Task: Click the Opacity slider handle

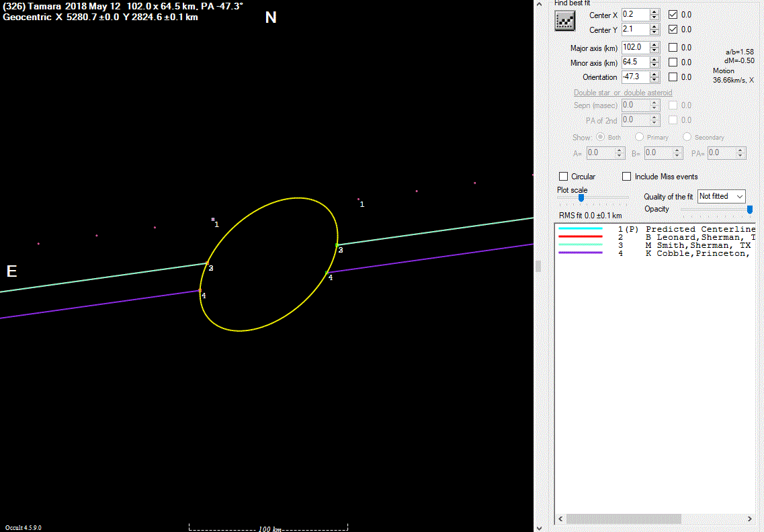Action: pyautogui.click(x=750, y=210)
